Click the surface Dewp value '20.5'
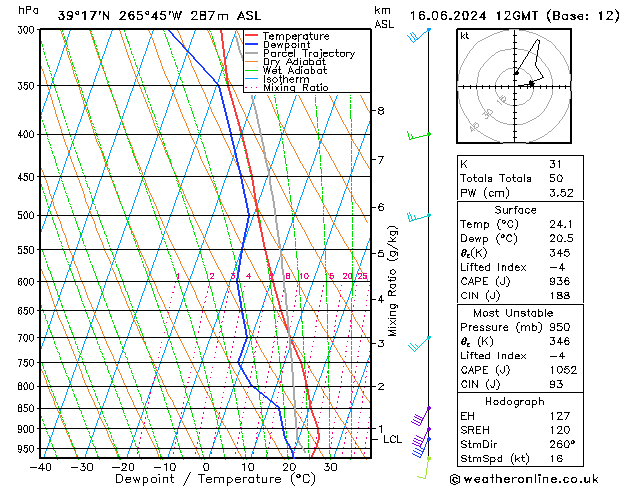 coord(561,239)
